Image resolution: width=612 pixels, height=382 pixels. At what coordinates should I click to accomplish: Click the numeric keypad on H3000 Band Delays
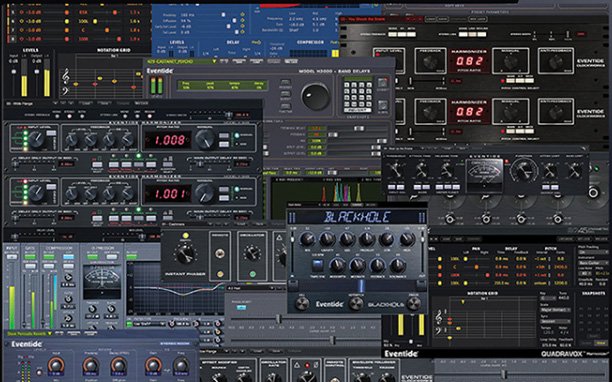(x=358, y=95)
